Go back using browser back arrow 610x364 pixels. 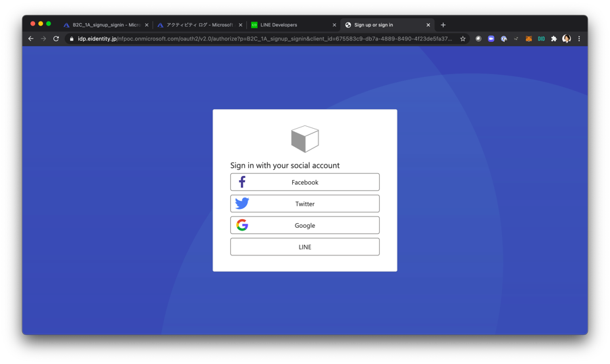click(x=31, y=38)
